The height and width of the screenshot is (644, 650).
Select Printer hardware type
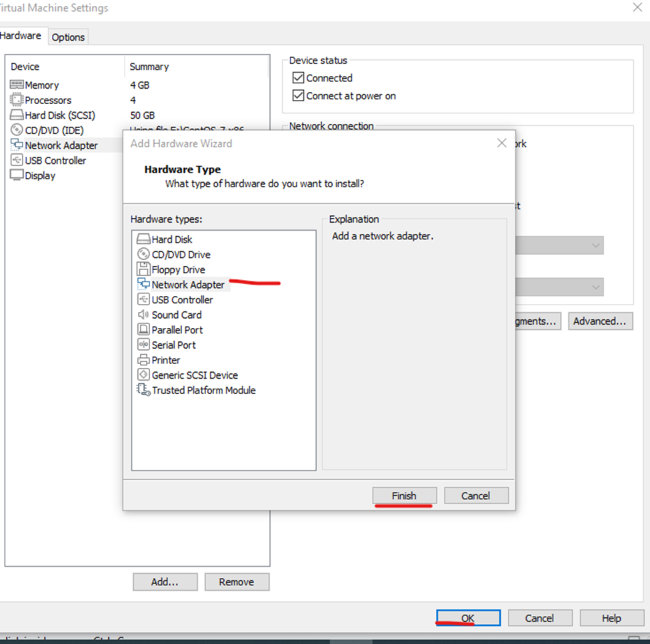(x=165, y=360)
